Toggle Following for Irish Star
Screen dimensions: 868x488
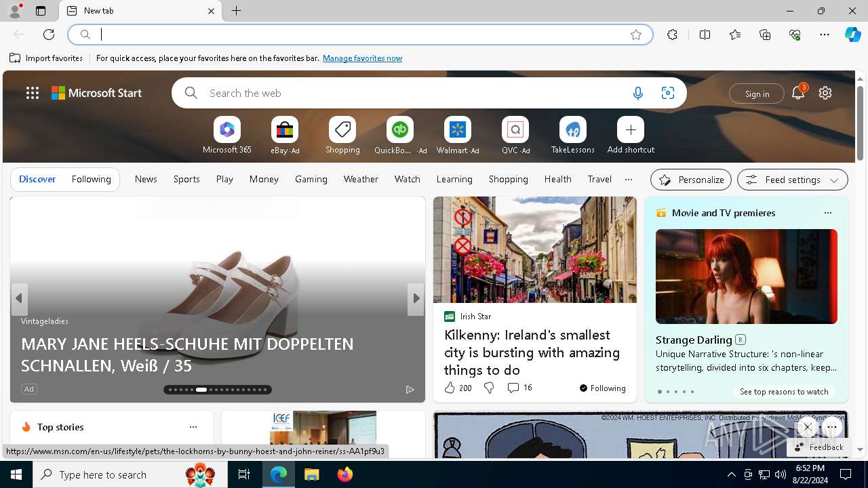click(x=602, y=388)
